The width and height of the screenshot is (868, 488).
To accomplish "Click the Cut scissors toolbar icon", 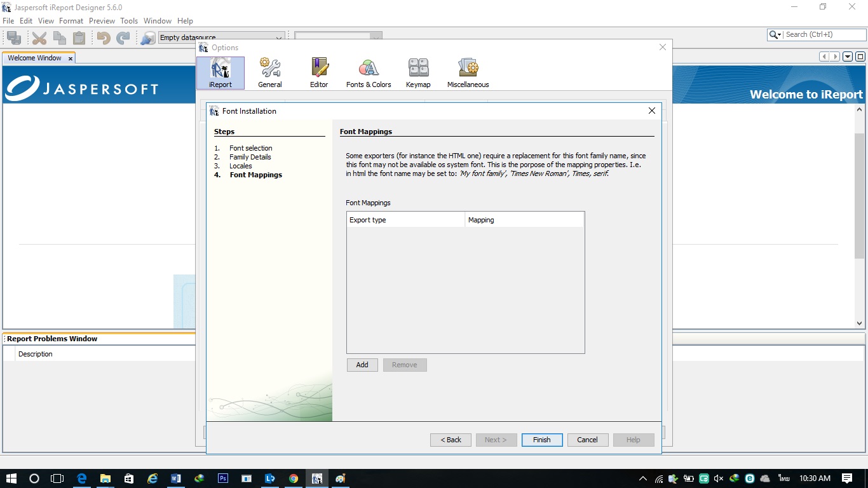I will 39,38.
